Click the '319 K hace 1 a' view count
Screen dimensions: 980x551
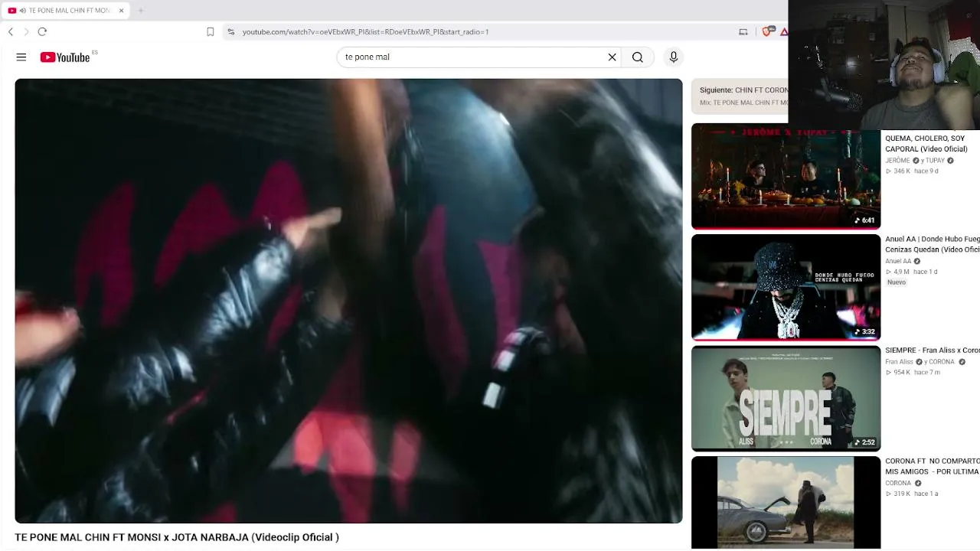912,494
